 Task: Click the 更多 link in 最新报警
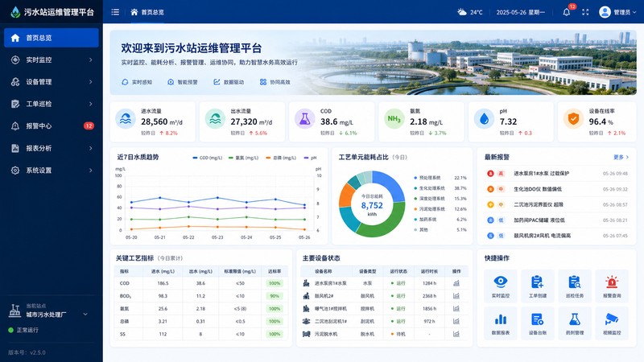[x=621, y=157]
